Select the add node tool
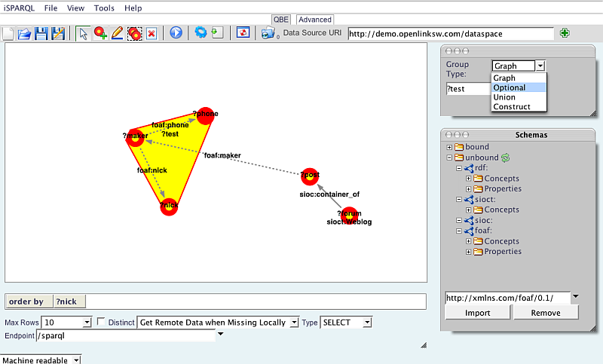 coord(100,33)
